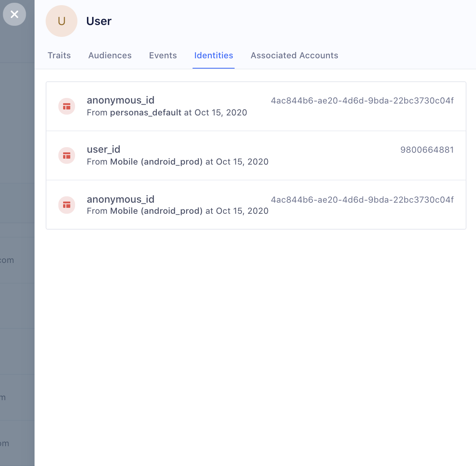Open the Associated Accounts tab

[295, 56]
